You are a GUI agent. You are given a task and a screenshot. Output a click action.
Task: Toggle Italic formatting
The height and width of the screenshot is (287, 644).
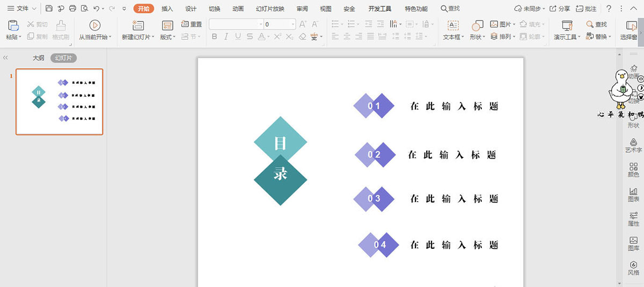226,37
